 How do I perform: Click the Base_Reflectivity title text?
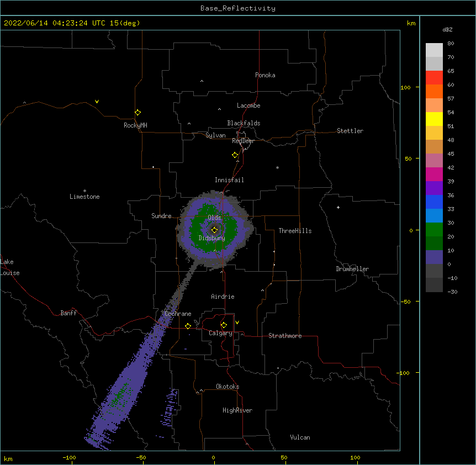238,8
